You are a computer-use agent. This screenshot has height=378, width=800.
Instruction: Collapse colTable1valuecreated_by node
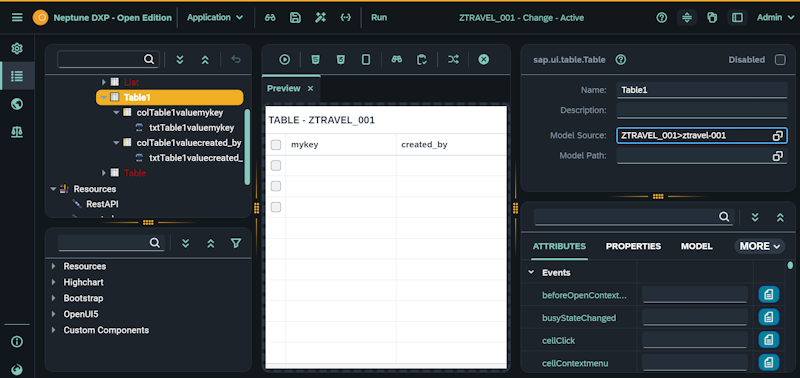pos(116,142)
